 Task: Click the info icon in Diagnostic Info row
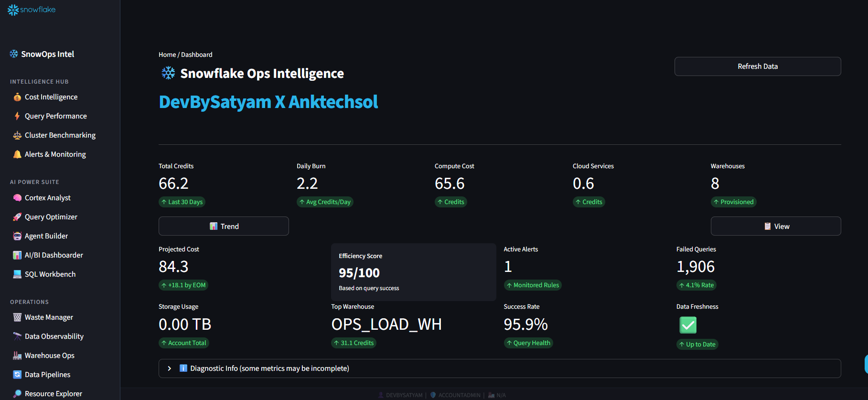(183, 368)
